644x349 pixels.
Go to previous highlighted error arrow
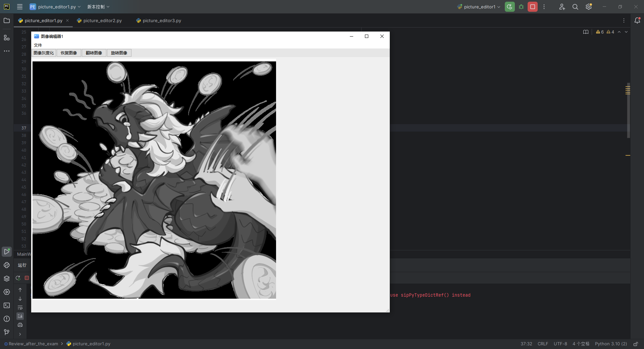(619, 32)
